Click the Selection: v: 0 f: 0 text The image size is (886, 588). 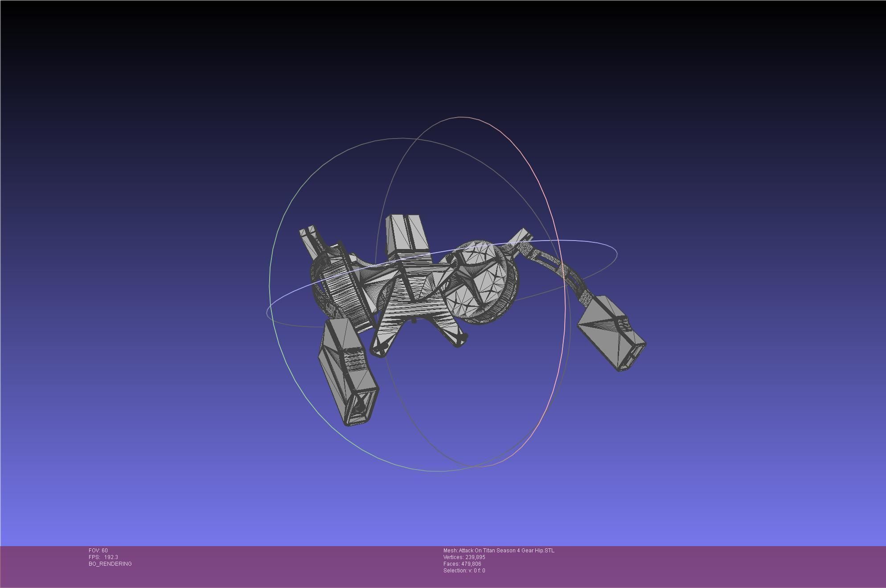point(464,571)
